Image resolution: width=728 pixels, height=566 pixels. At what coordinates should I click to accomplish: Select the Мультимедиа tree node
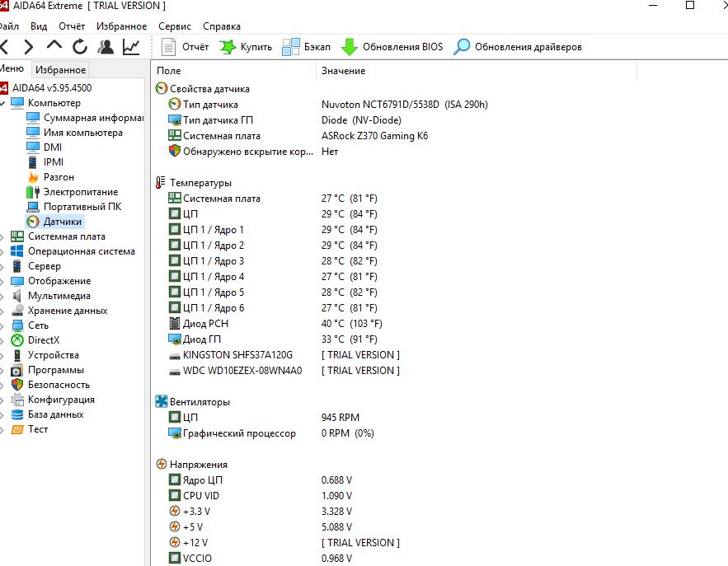[x=59, y=296]
